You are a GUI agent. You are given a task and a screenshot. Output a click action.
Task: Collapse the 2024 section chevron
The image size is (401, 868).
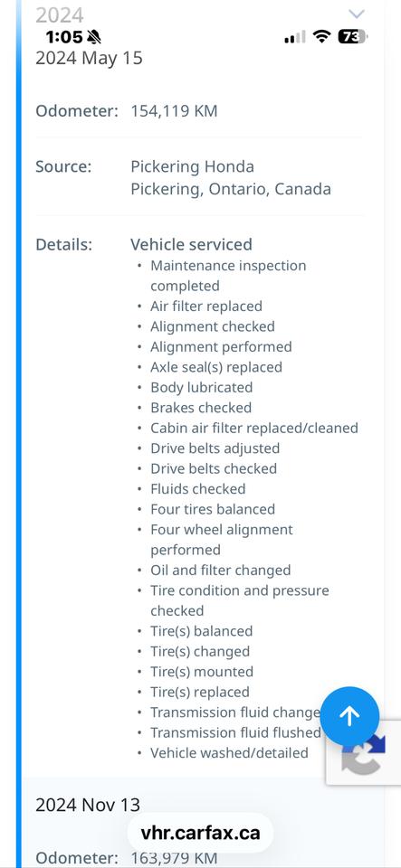point(356,14)
